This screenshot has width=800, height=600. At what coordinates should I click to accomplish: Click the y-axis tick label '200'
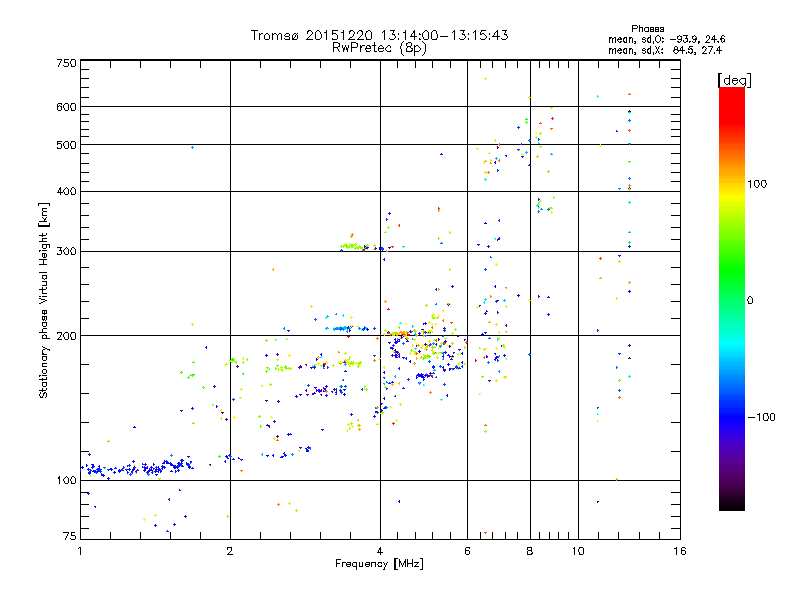pos(66,336)
